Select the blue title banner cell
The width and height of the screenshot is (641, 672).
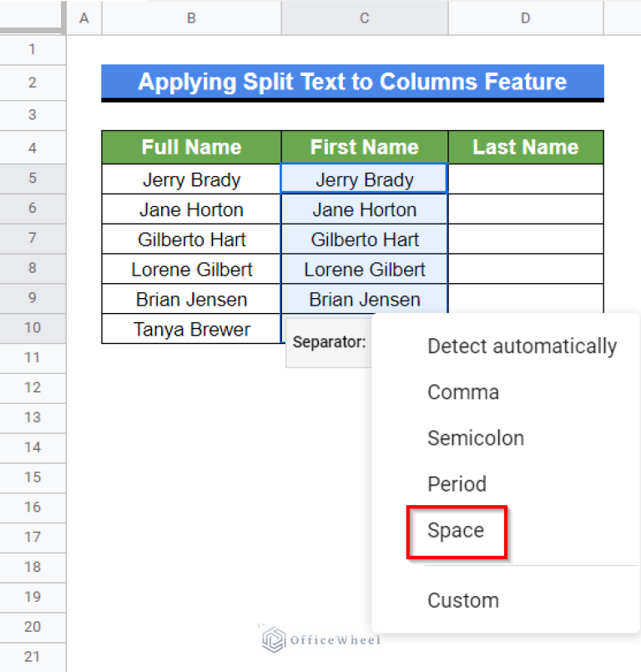(352, 82)
